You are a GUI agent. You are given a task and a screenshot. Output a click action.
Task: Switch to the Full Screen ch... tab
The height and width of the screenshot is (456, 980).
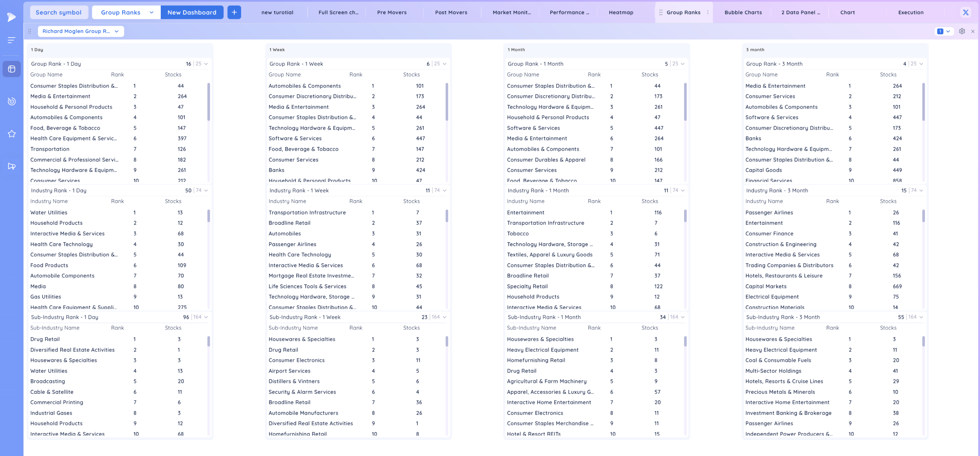coord(338,12)
